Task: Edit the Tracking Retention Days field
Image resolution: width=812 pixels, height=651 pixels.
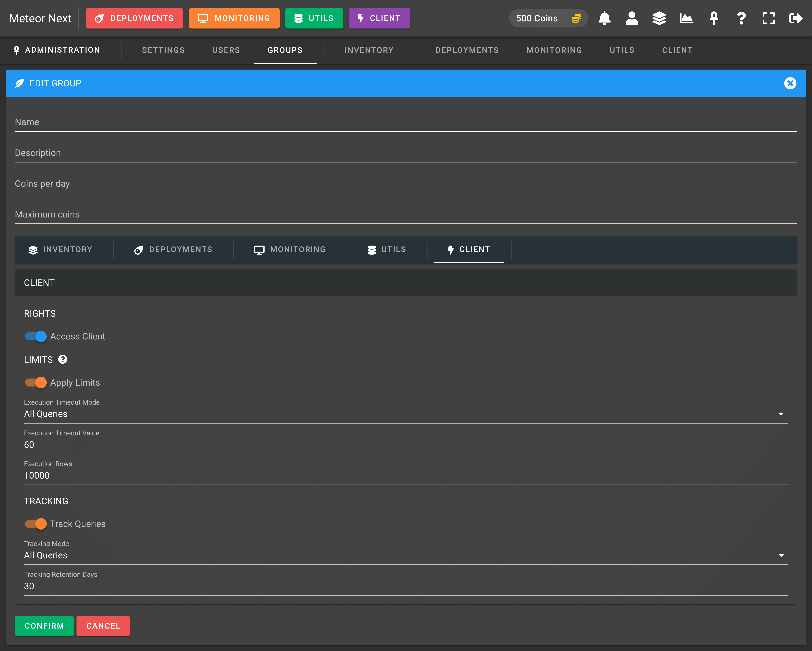Action: click(x=406, y=586)
